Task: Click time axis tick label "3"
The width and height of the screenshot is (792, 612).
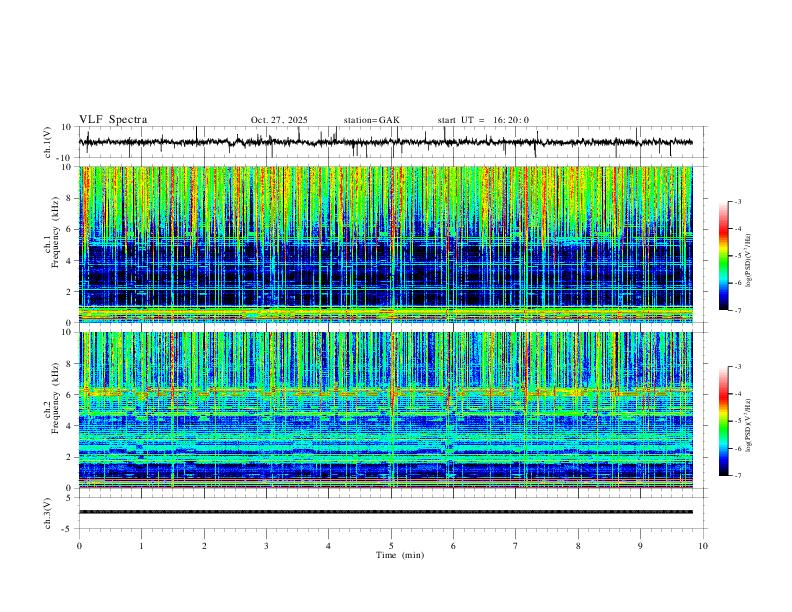Action: (266, 546)
